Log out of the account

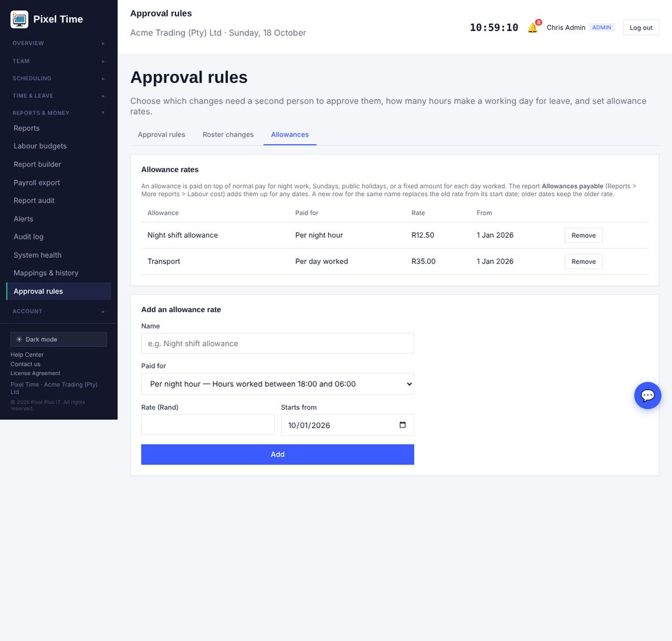tap(641, 28)
